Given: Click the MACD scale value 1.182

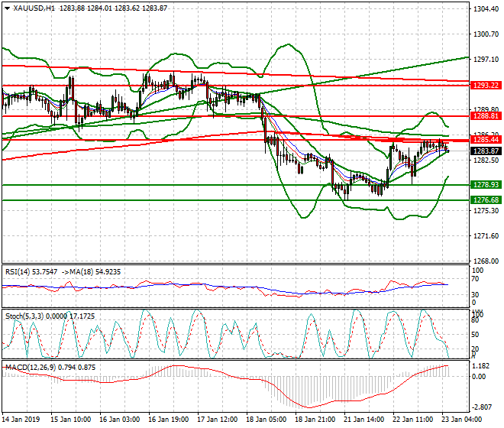Looking at the screenshot, I should click(x=482, y=366).
